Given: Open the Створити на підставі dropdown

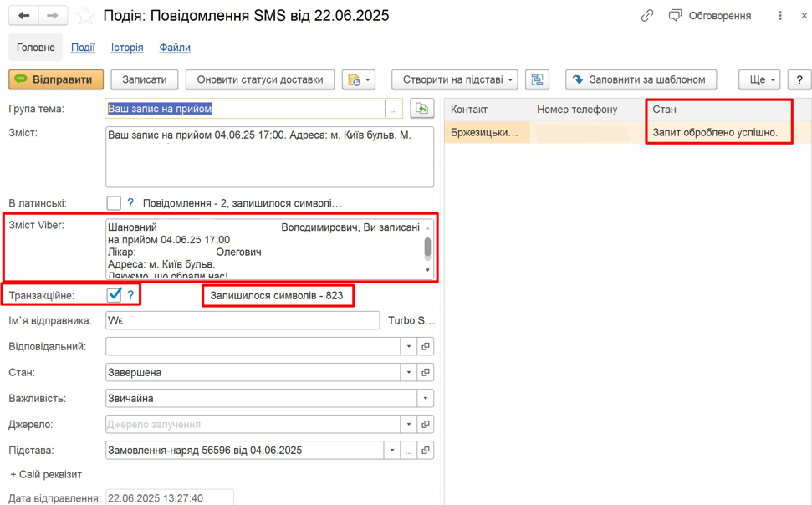Looking at the screenshot, I should 454,80.
